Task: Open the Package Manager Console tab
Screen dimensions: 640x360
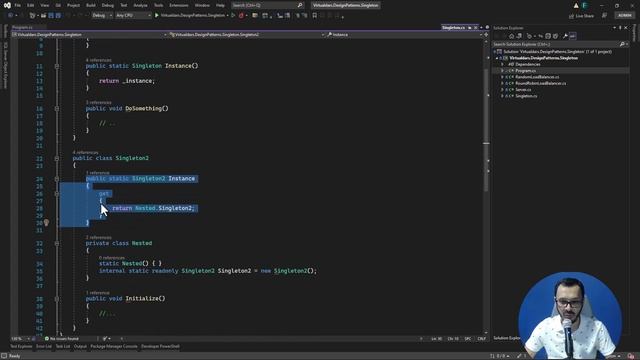Action: 114,347
